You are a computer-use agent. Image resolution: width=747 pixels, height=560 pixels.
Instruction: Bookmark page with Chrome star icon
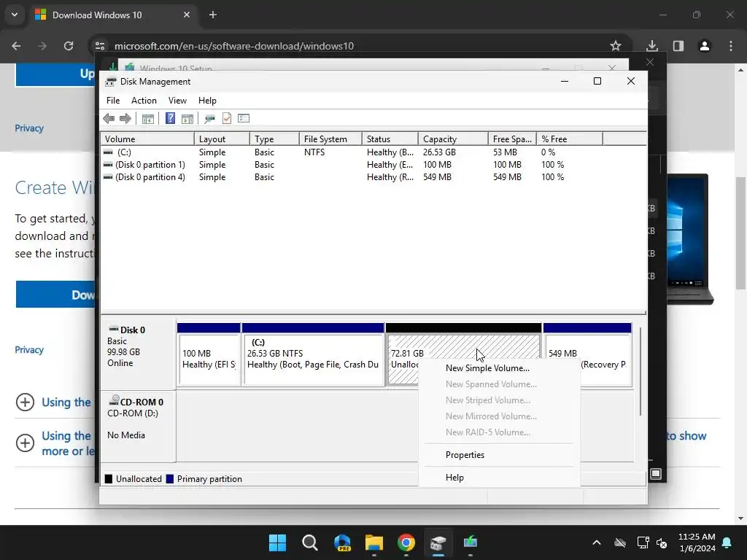click(616, 46)
